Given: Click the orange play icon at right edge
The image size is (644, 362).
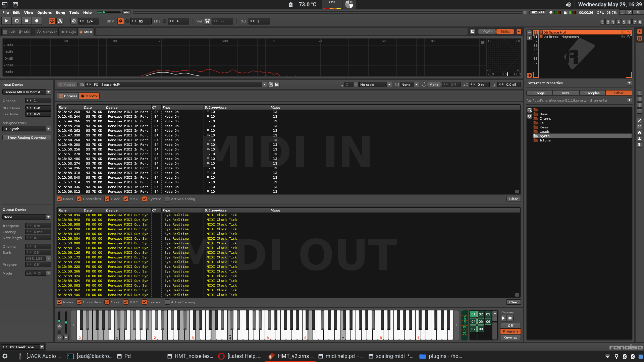Looking at the screenshot, I should [640, 32].
